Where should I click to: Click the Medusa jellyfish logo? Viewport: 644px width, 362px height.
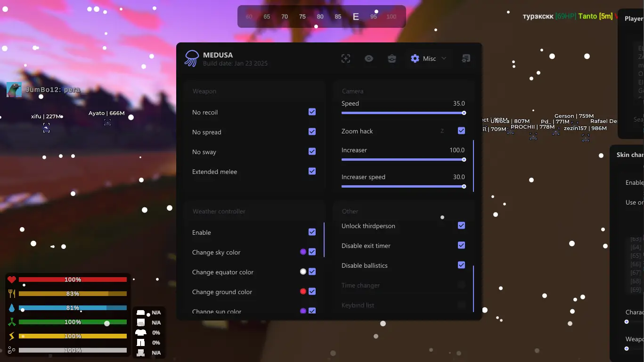point(191,58)
